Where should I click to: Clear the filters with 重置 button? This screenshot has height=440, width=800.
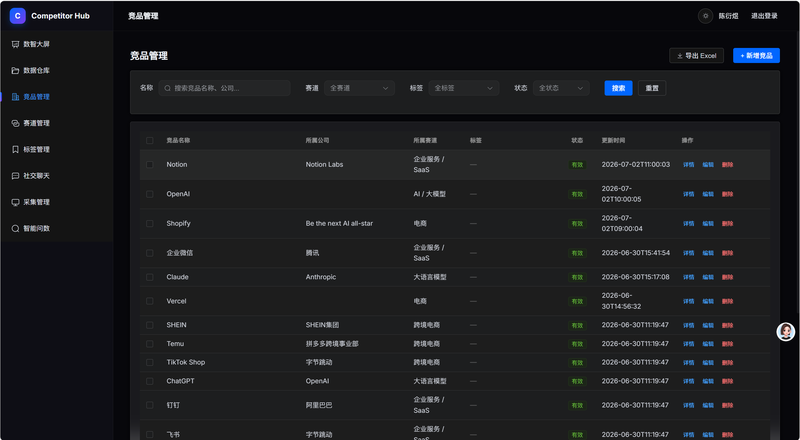point(652,88)
